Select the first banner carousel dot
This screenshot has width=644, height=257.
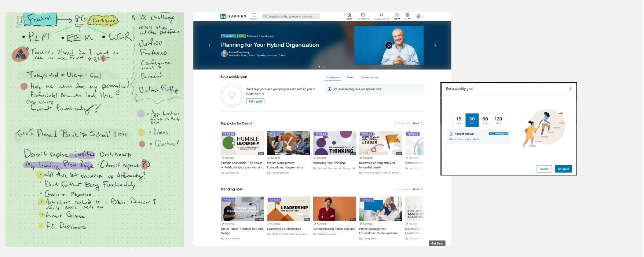[319, 66]
